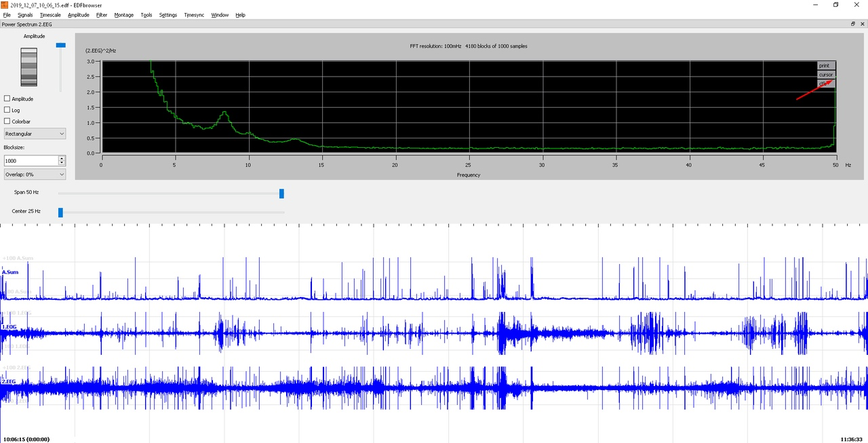Open the Montage menu
Viewport: 868px width, 443px height.
coord(124,15)
